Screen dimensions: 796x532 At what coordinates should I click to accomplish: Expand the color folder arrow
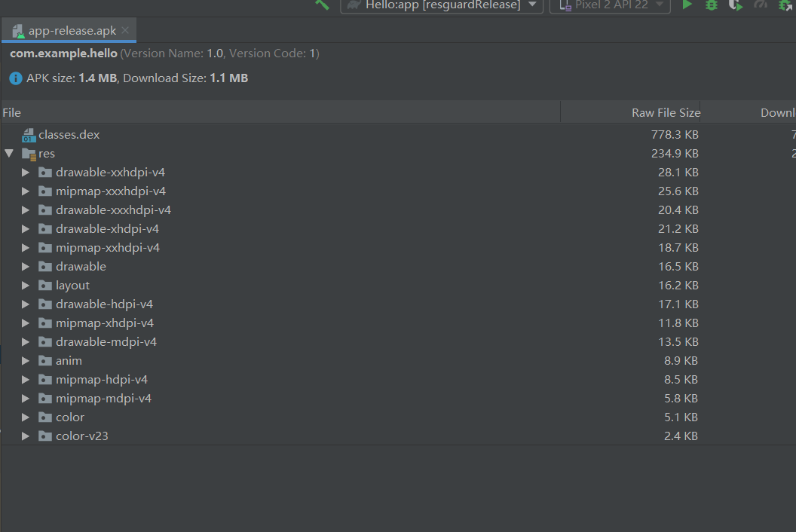25,417
